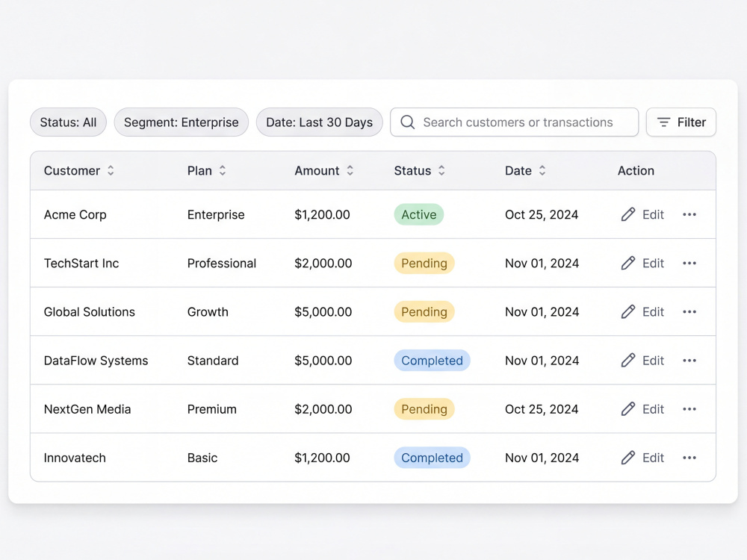This screenshot has height=560, width=747.
Task: Click the Filter button label
Action: (x=691, y=122)
